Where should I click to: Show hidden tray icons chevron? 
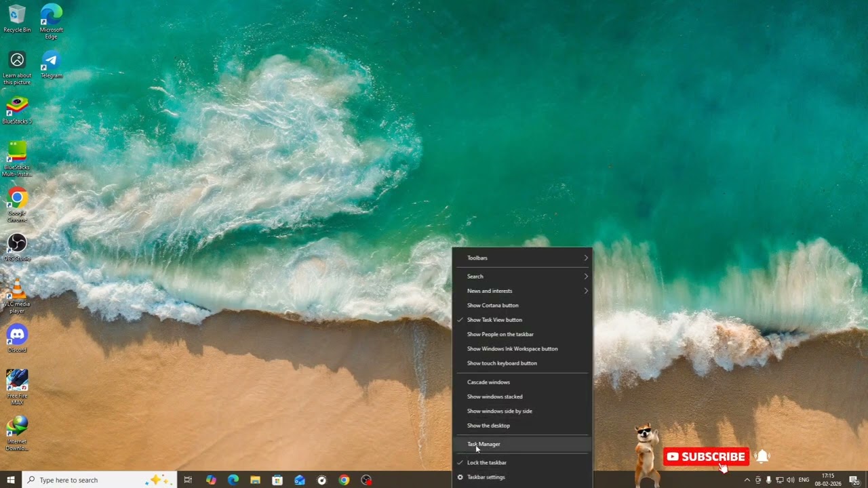click(x=747, y=480)
